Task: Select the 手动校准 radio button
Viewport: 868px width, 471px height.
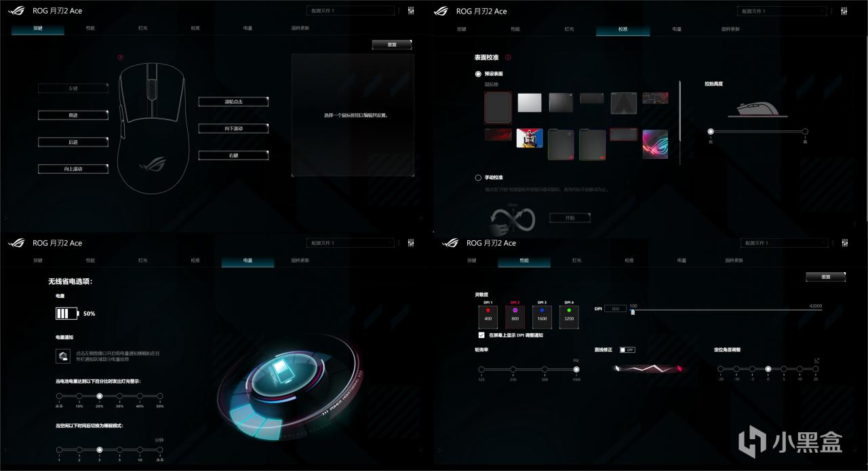Action: [478, 177]
